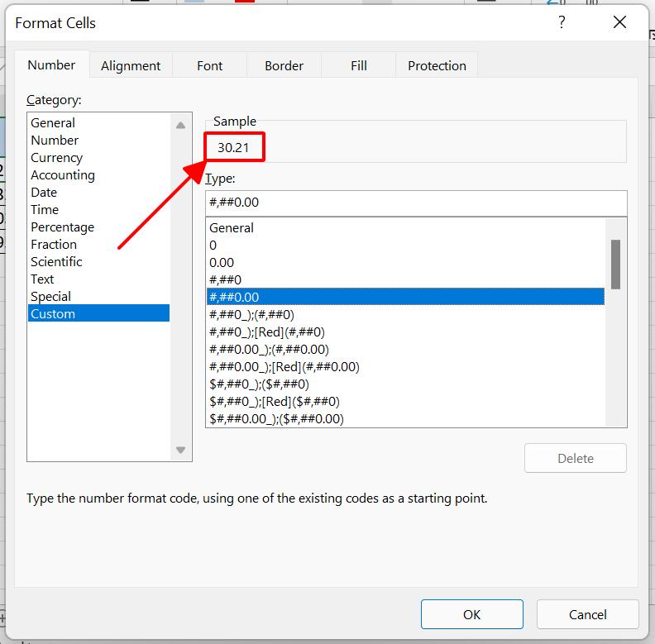Select the 0.00 format code

(x=222, y=263)
